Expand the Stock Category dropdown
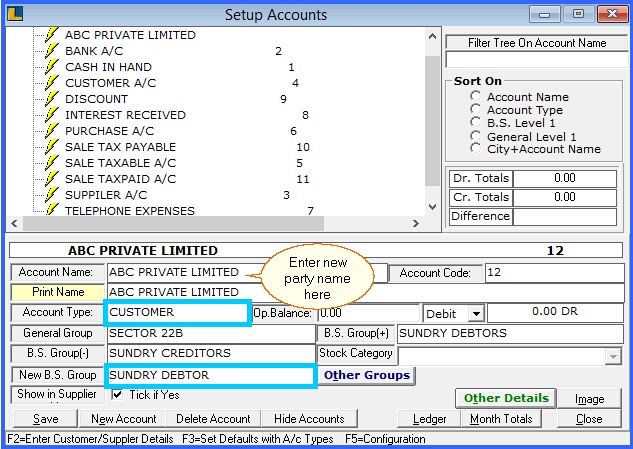The image size is (633, 449). tap(612, 355)
